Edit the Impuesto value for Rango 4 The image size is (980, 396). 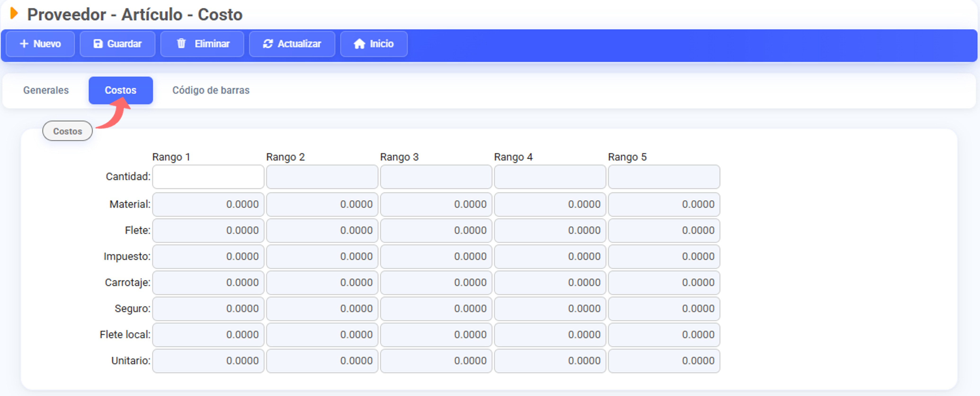[550, 257]
